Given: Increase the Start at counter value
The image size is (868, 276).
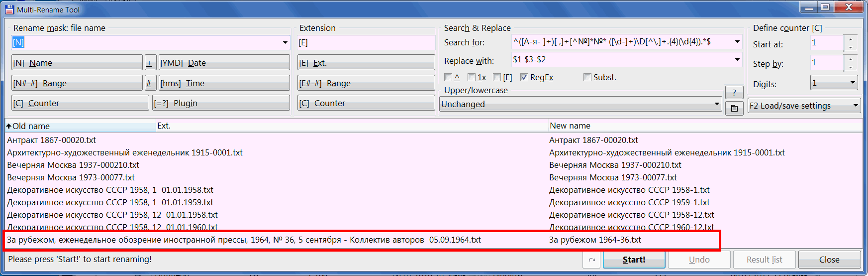Looking at the screenshot, I should [851, 39].
